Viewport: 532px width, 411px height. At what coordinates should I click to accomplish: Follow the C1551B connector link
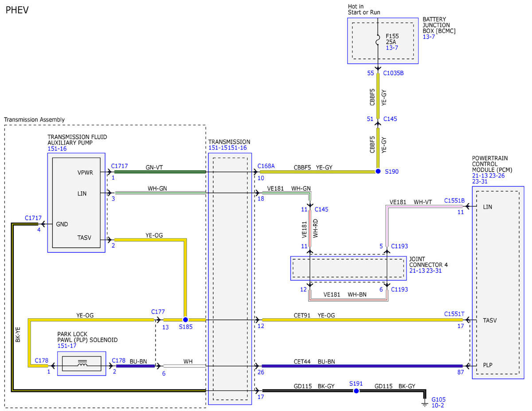454,200
